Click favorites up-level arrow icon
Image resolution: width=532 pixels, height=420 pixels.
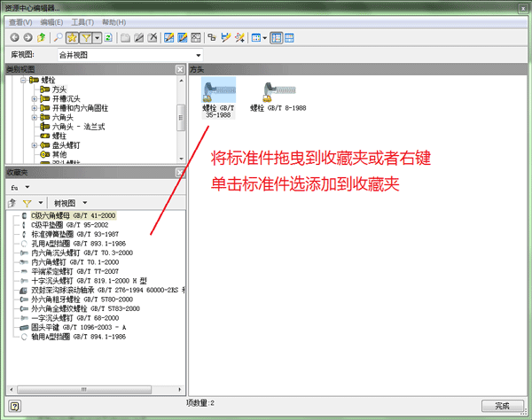click(x=12, y=203)
